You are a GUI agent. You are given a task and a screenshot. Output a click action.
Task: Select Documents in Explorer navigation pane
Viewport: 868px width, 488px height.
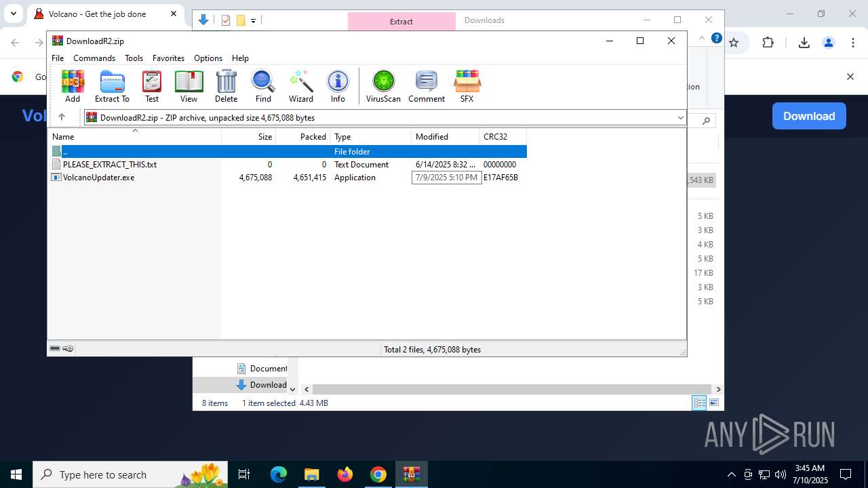[x=262, y=369]
